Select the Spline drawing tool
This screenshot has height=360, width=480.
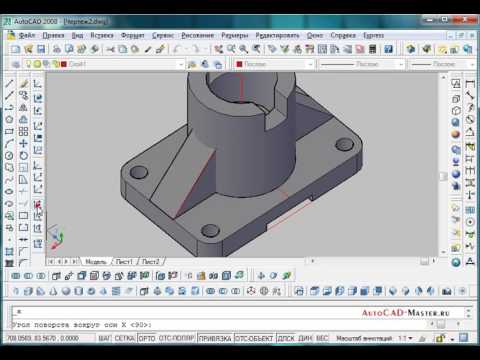(x=9, y=179)
